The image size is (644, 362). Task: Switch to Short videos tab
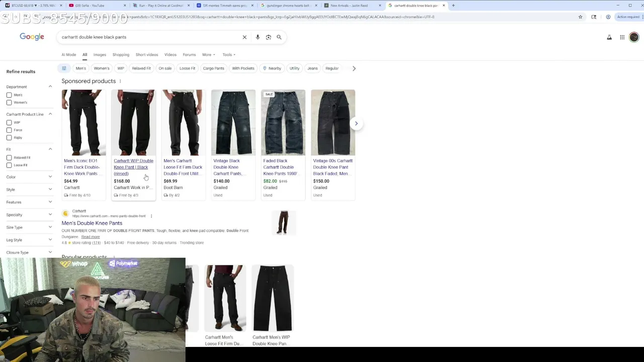pos(147,55)
